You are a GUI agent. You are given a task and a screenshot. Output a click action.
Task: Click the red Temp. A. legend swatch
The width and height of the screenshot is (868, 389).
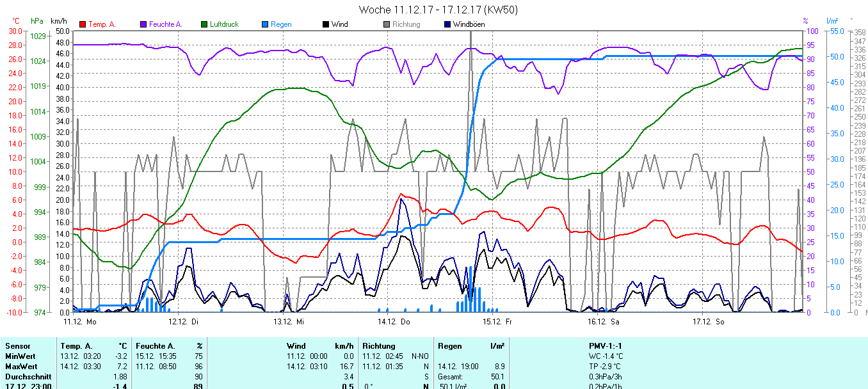click(x=83, y=25)
